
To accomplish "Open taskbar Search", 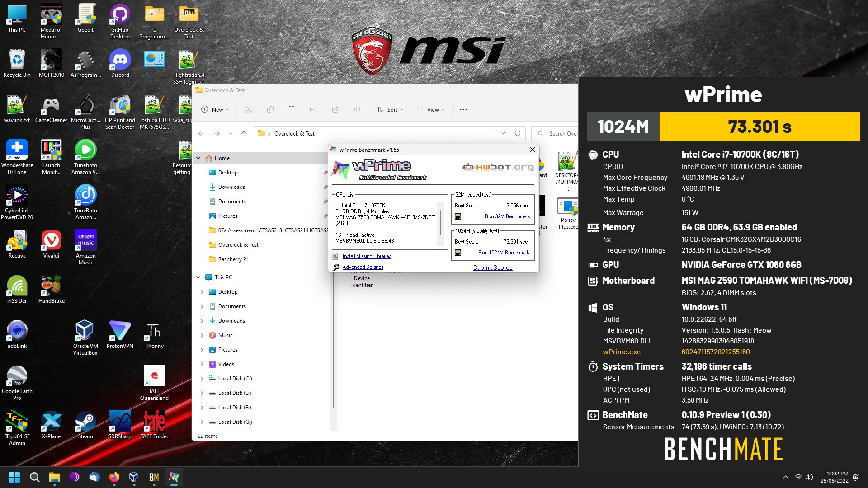I will [x=34, y=477].
